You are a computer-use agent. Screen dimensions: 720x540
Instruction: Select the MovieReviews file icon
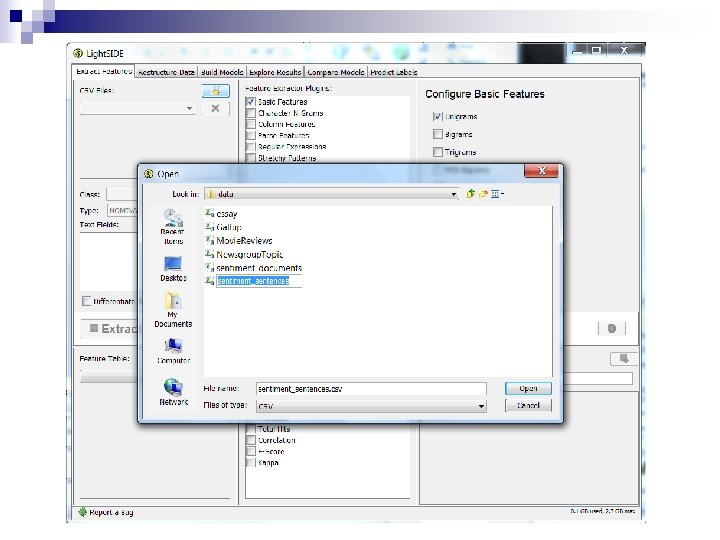pos(209,240)
